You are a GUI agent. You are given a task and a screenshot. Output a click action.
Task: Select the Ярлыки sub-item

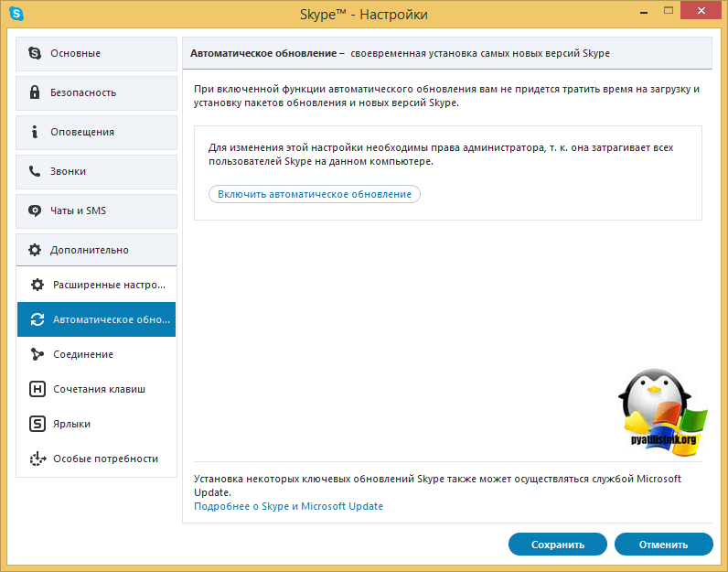pyautogui.click(x=97, y=424)
